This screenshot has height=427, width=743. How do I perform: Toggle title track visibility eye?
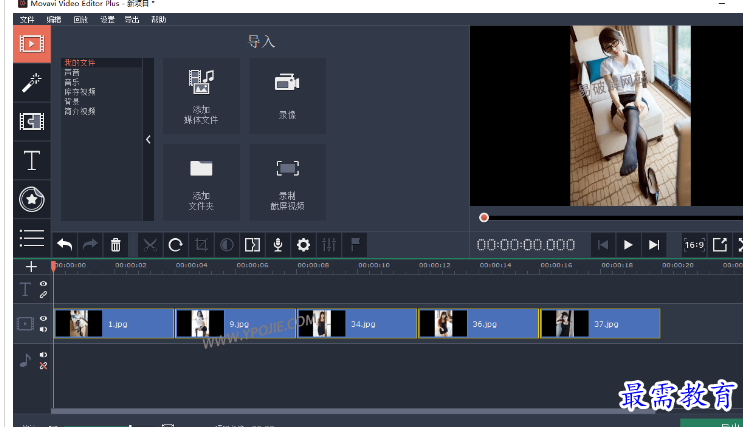pyautogui.click(x=43, y=283)
